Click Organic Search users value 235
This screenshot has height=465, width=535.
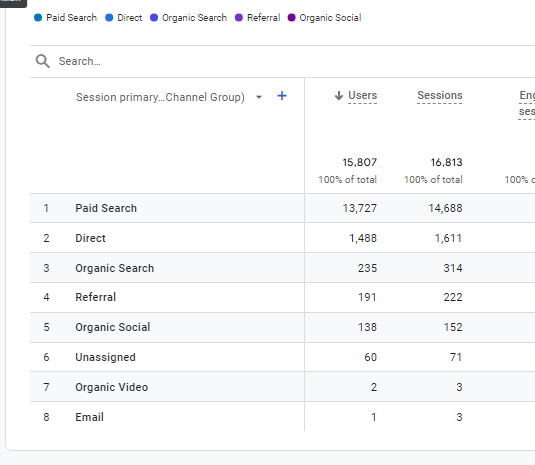coord(367,268)
